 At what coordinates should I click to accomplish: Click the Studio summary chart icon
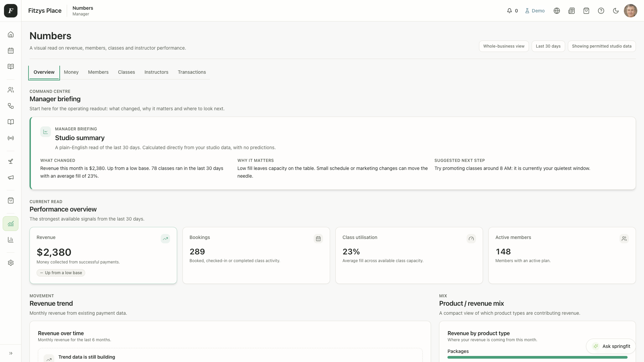point(46,132)
